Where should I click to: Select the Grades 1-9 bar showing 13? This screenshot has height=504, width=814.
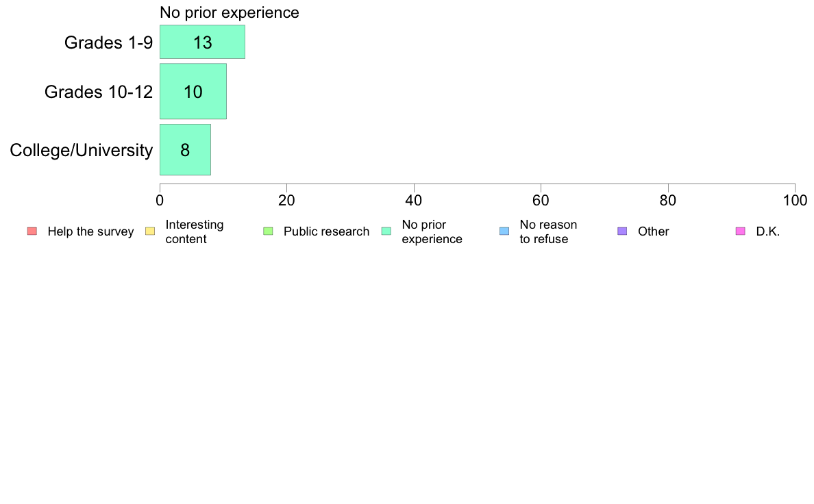[202, 42]
